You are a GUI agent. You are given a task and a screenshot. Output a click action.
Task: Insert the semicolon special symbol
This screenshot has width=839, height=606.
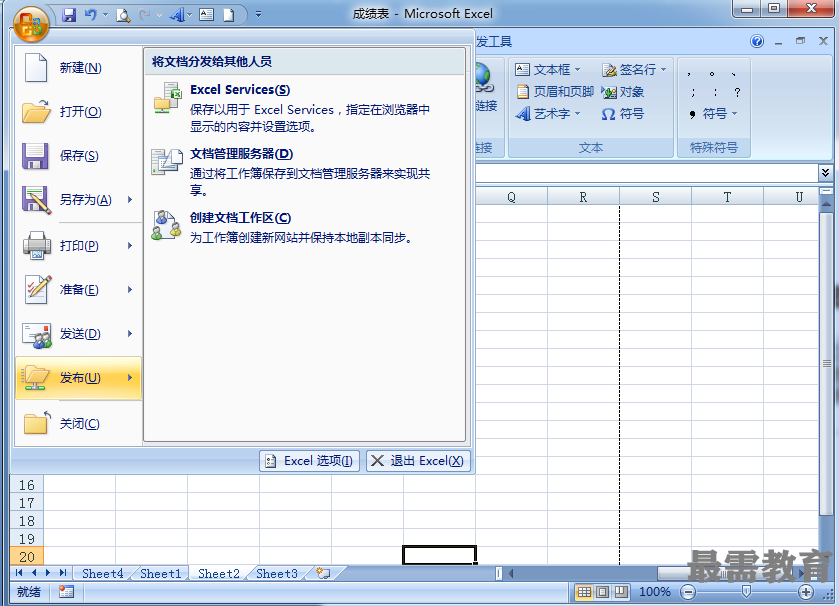(692, 93)
